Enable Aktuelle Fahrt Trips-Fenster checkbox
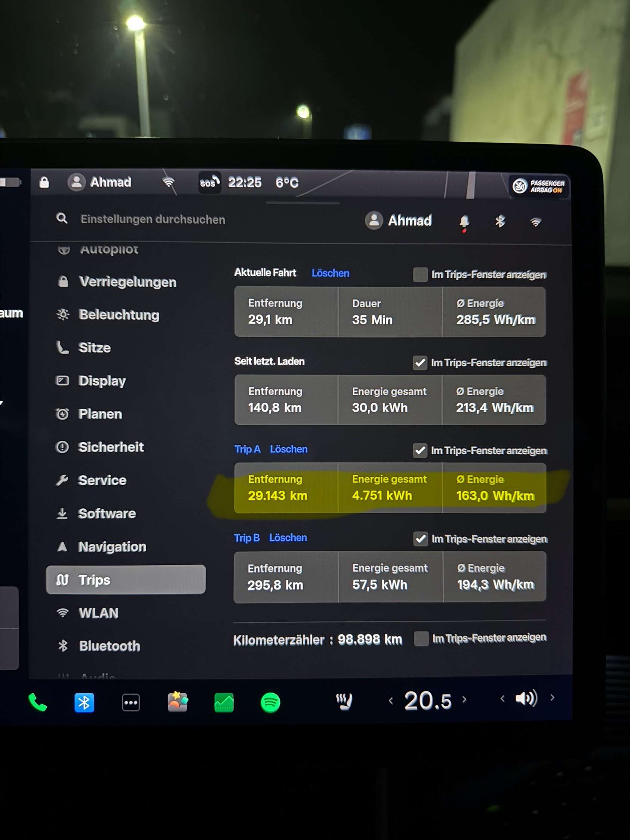The height and width of the screenshot is (840, 630). [420, 274]
